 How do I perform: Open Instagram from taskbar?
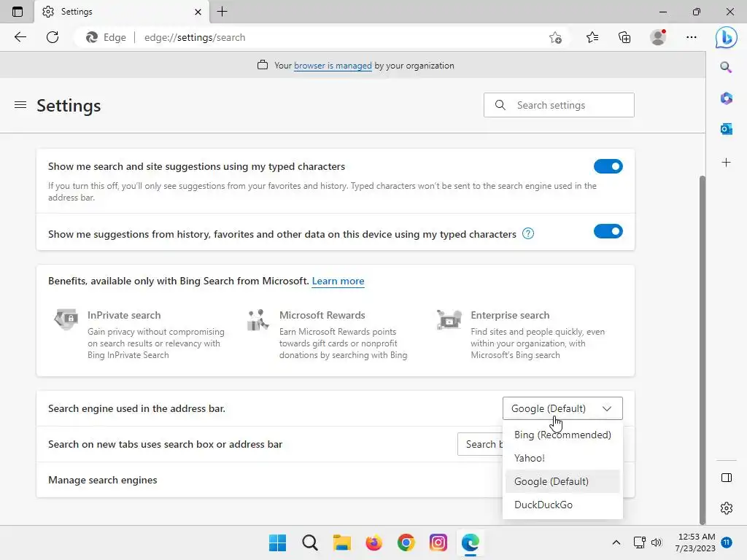click(x=438, y=542)
